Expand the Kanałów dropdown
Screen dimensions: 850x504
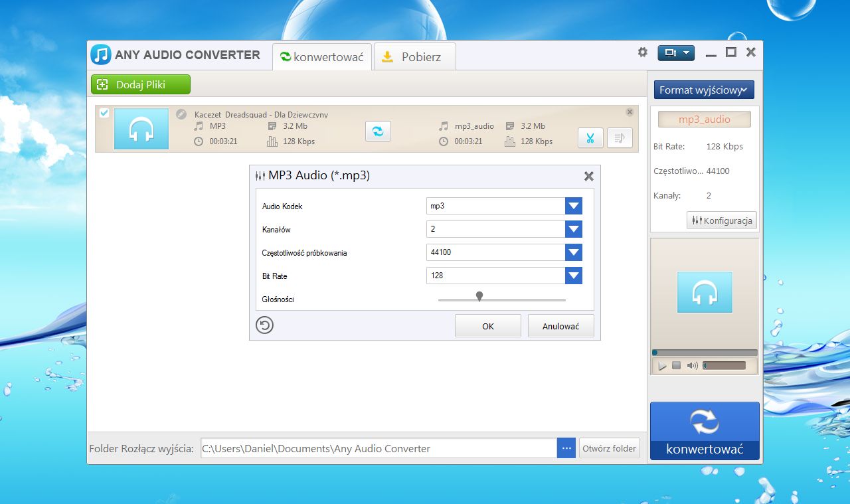[574, 229]
